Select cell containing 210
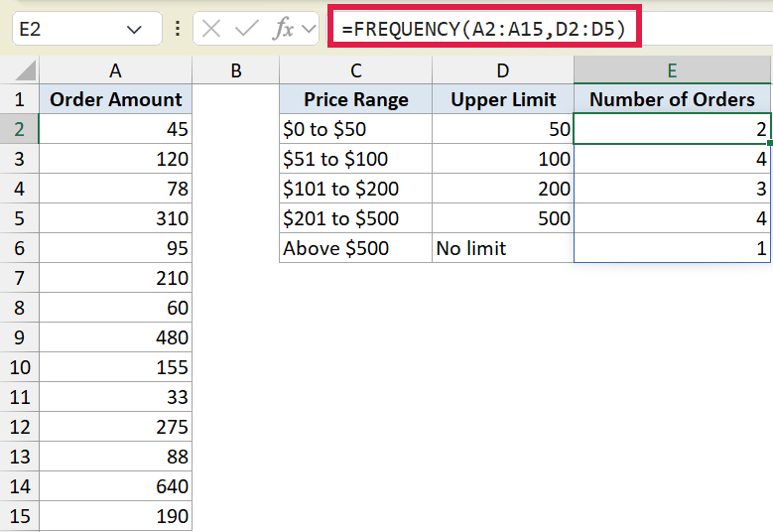Viewport: 773px width, 532px height. (x=115, y=278)
